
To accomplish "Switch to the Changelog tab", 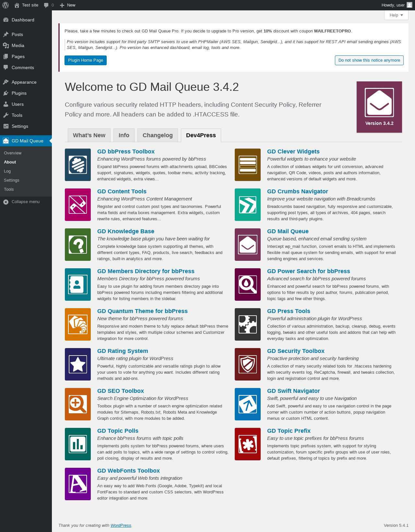I will [x=158, y=135].
